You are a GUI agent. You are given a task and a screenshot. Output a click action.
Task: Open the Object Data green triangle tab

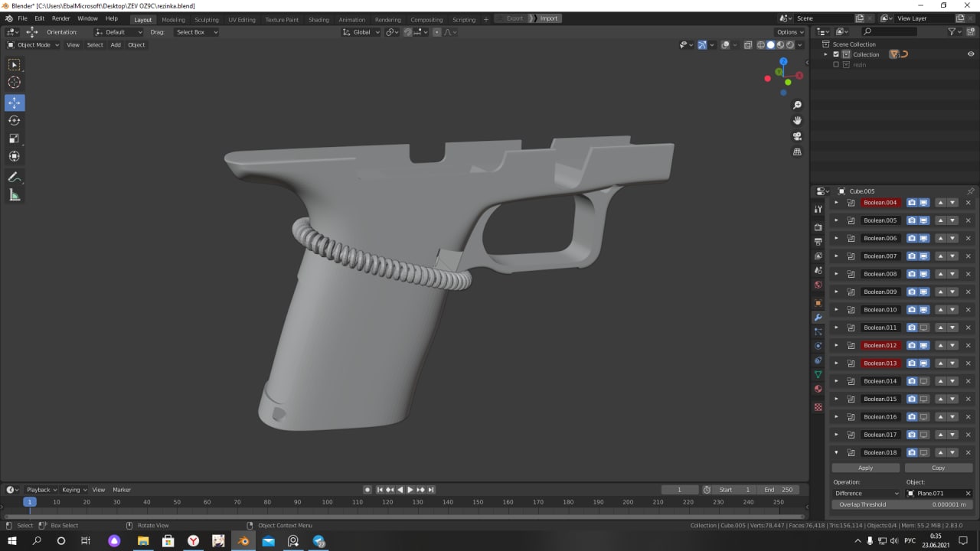click(x=818, y=374)
